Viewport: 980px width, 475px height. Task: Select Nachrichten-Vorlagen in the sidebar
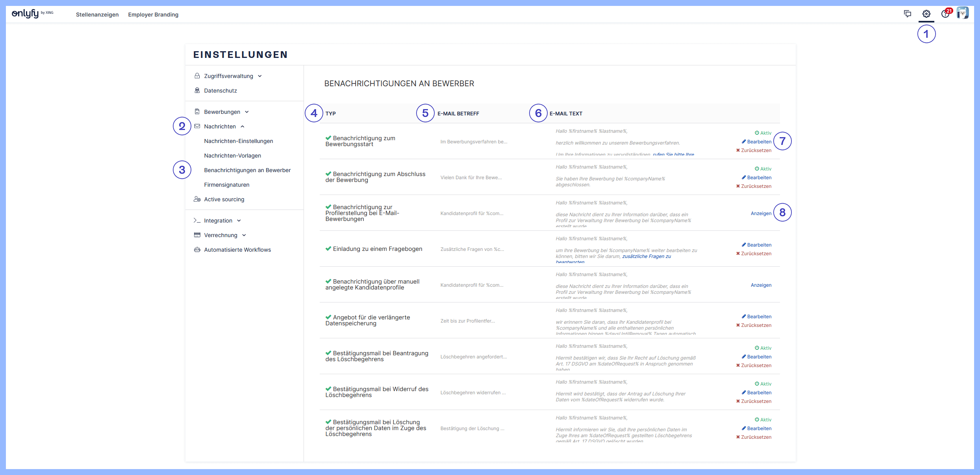coord(232,156)
